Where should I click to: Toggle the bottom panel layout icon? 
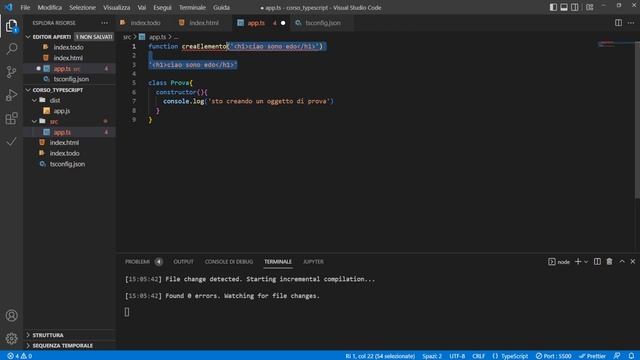[x=564, y=7]
